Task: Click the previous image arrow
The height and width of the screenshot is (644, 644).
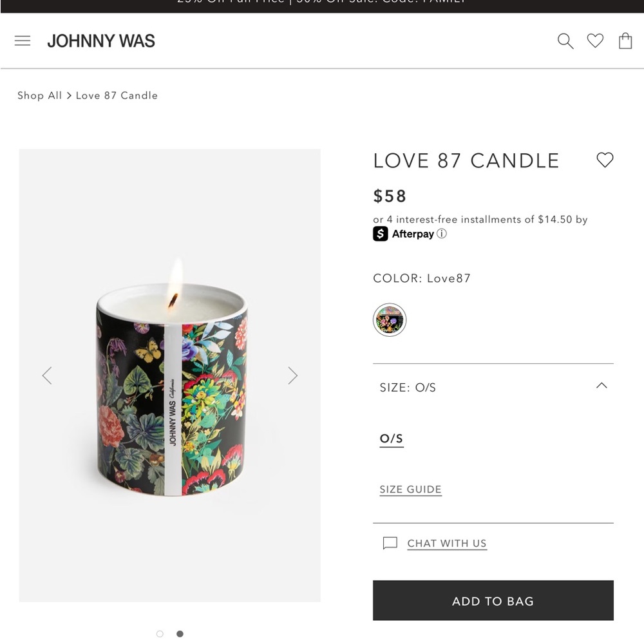Action: (47, 375)
